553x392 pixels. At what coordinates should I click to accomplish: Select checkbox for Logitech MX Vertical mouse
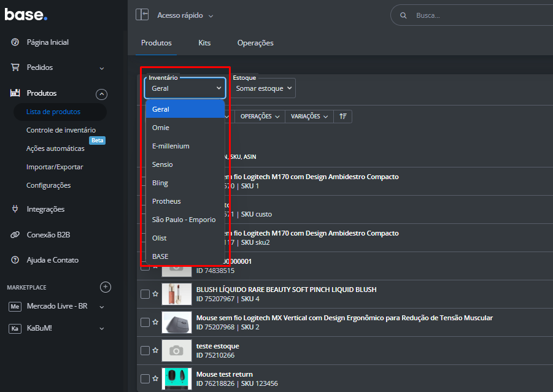[145, 322]
